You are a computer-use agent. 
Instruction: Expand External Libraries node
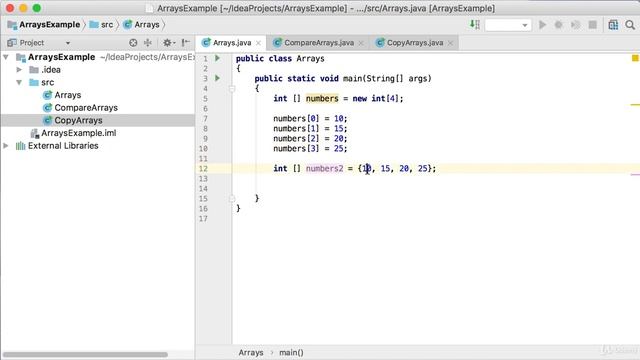pos(6,146)
